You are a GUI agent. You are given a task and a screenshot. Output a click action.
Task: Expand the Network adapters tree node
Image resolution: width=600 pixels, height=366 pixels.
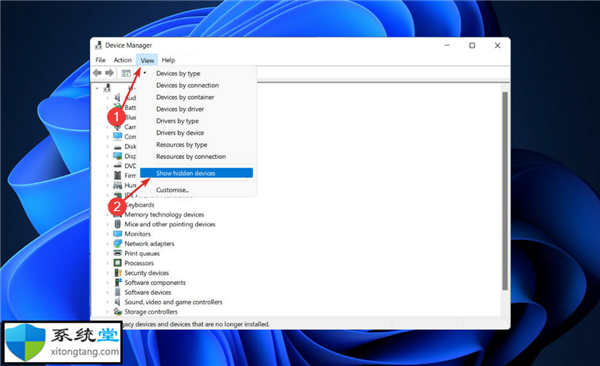pyautogui.click(x=108, y=243)
